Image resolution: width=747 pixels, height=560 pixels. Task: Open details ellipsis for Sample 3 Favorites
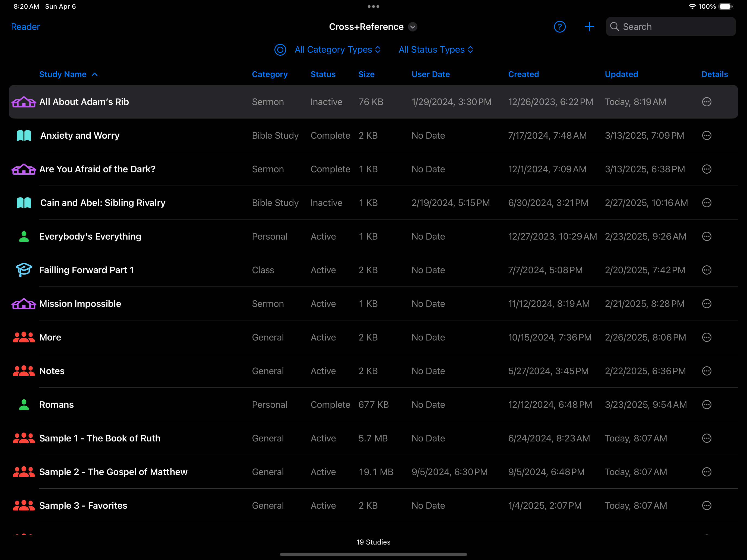pos(707,505)
